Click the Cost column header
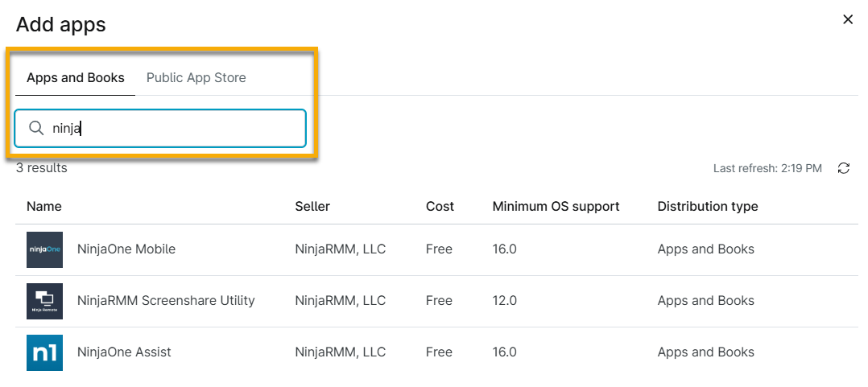Viewport: 868px width, 387px height. pos(440,207)
